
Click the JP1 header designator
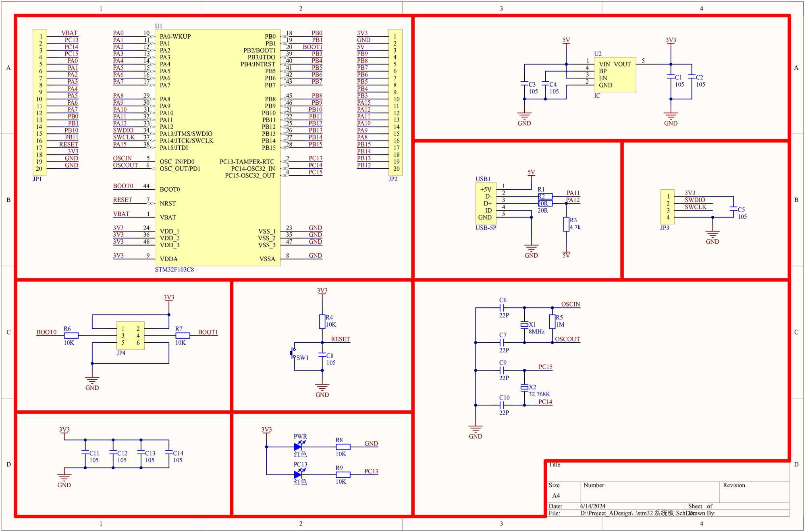[37, 179]
